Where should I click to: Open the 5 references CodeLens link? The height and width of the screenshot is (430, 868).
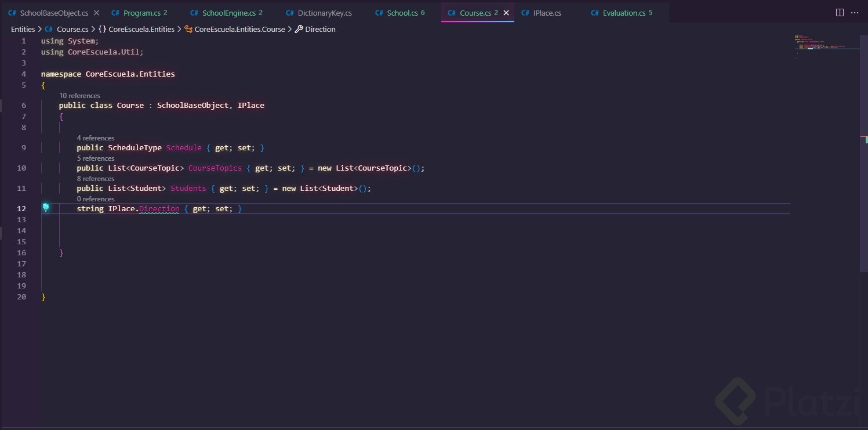[96, 158]
